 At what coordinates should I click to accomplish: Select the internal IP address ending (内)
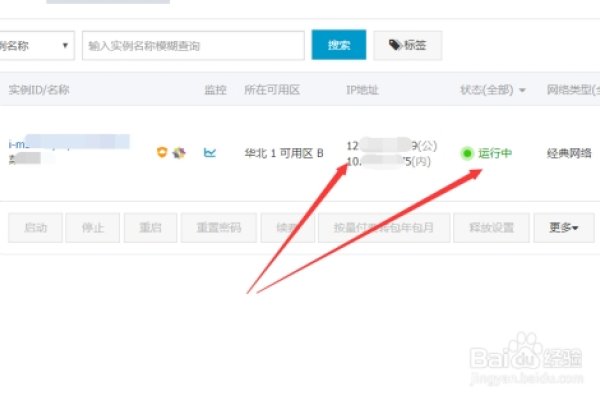388,161
